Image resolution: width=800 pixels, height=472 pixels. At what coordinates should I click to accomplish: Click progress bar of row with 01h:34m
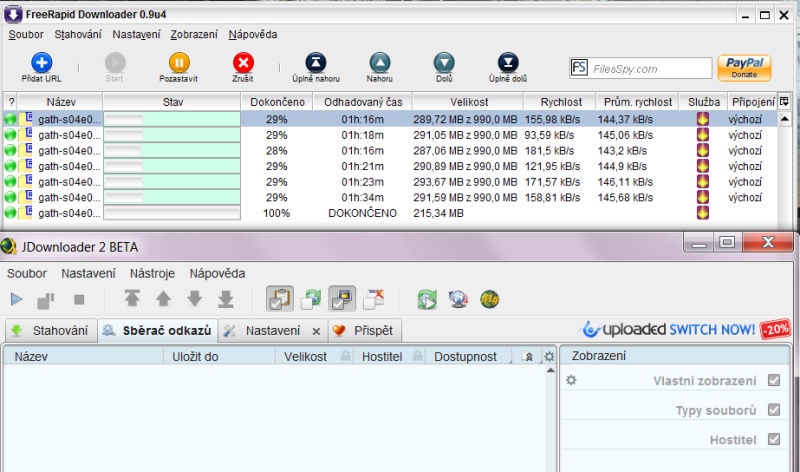(172, 197)
